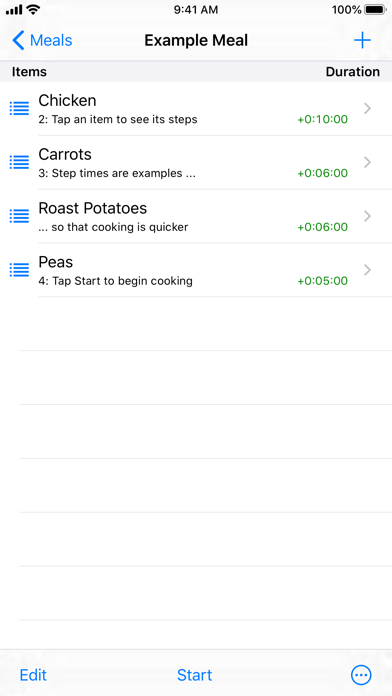
Task: Tap the Wi-Fi icon in status bar
Action: (34, 9)
